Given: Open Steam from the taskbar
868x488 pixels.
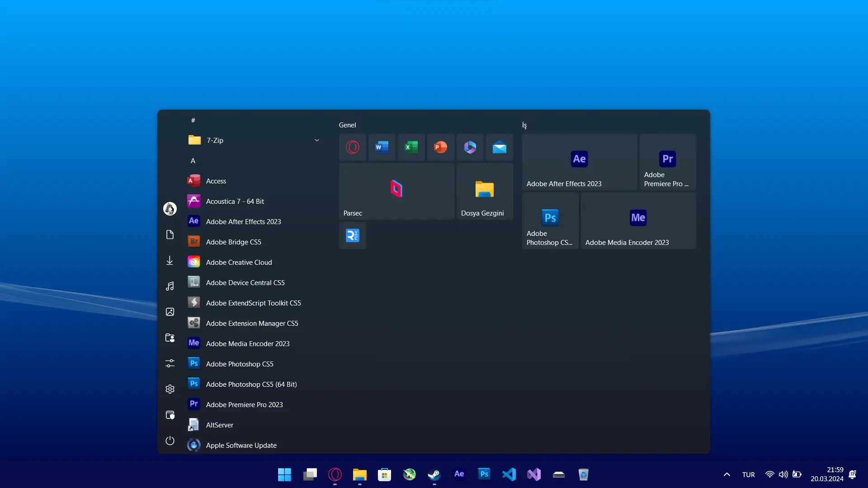Looking at the screenshot, I should coord(434,474).
